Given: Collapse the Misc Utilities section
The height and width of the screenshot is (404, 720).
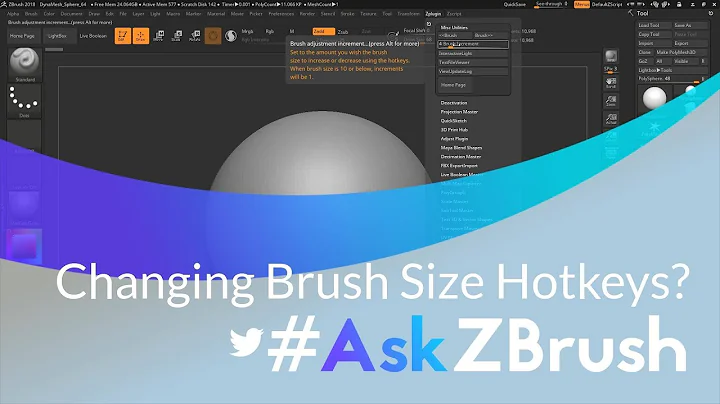Looking at the screenshot, I should [x=454, y=28].
